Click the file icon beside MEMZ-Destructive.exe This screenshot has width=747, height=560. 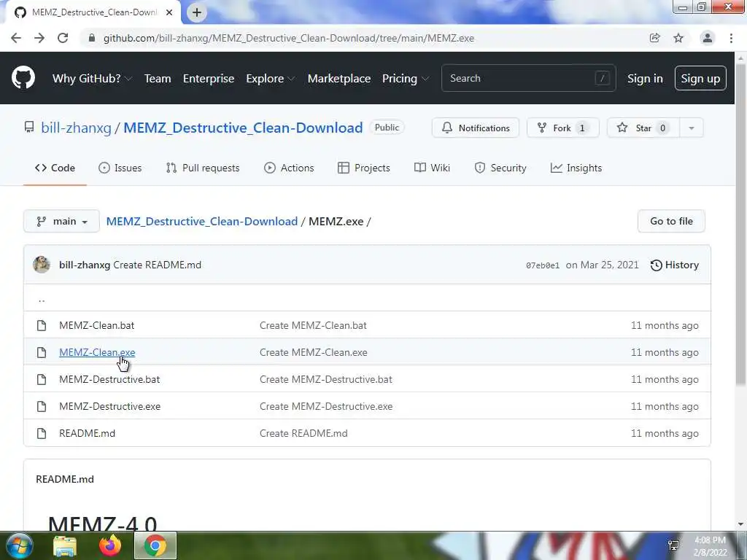42,406
